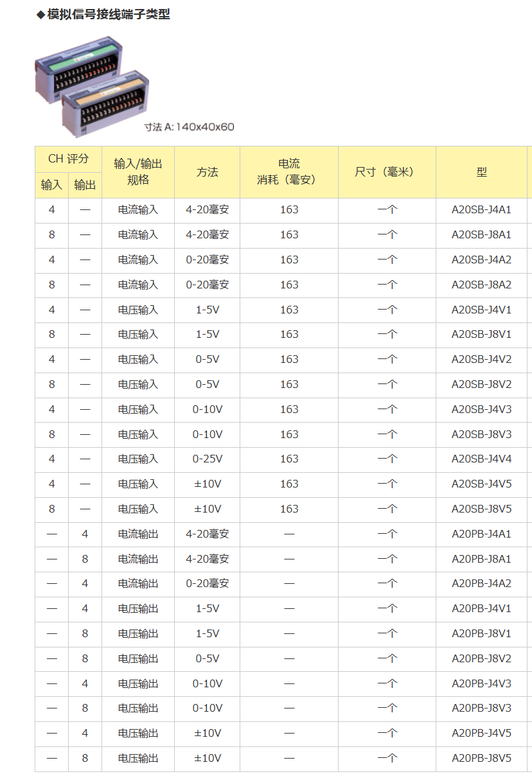Image resolution: width=532 pixels, height=783 pixels.
Task: Click the A20PB-J4A1 model cell
Action: (481, 534)
